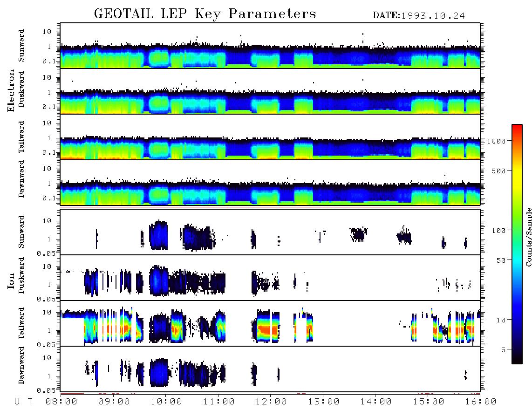
Task: Click the Ion 'Duskward' panel label
Action: click(21, 275)
